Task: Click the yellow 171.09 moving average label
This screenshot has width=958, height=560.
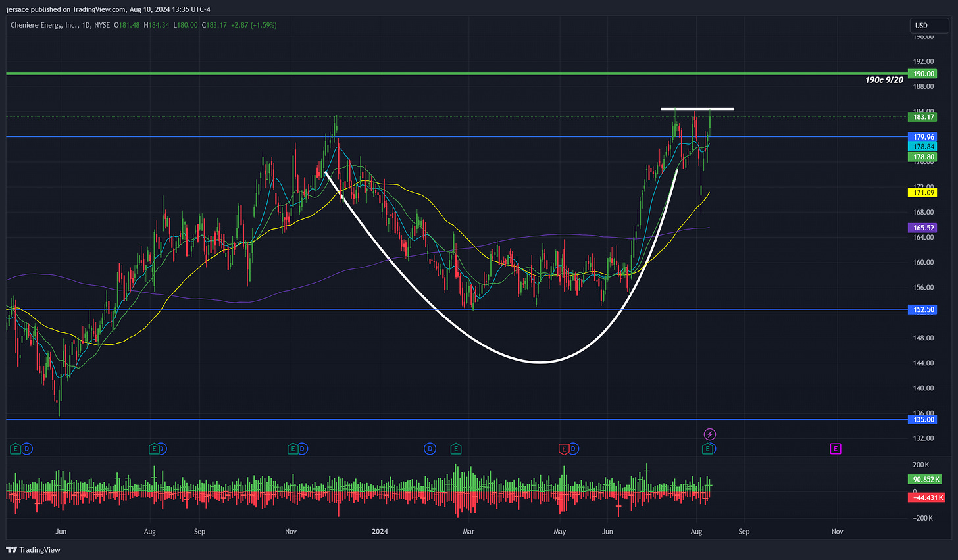Action: (923, 192)
